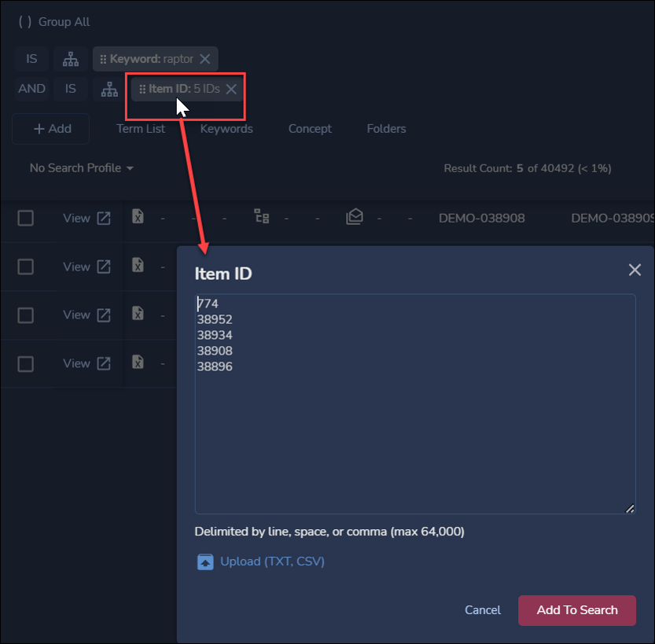Toggle the IS operator on Keyword condition
Image resolution: width=655 pixels, height=644 pixels.
[x=31, y=59]
